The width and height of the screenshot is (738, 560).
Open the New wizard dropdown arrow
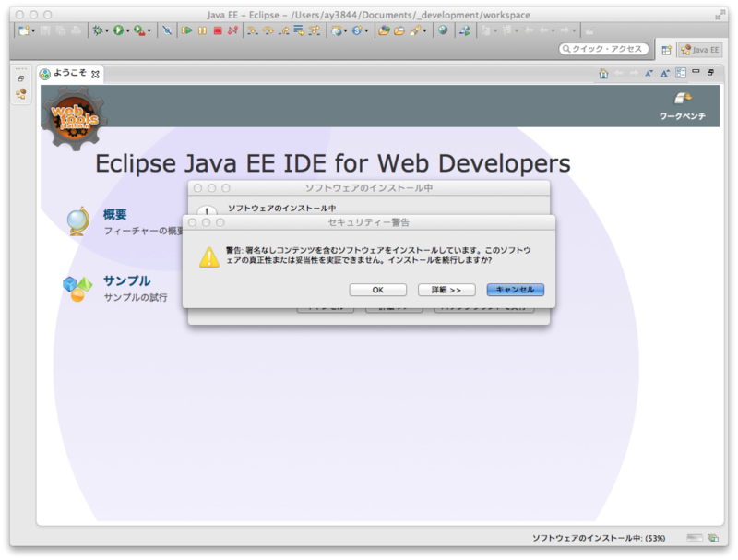pos(32,30)
